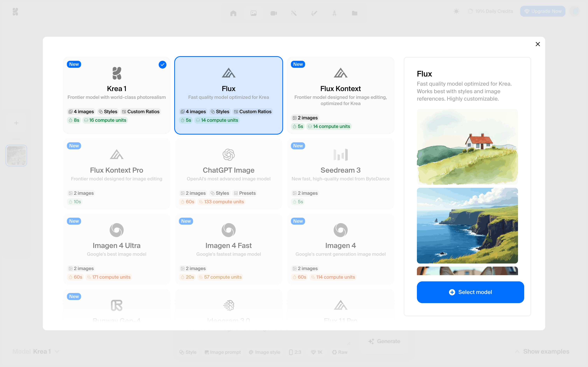Screen dimensions: 588x367
Task: Open the Image prompt option
Action: (223, 352)
